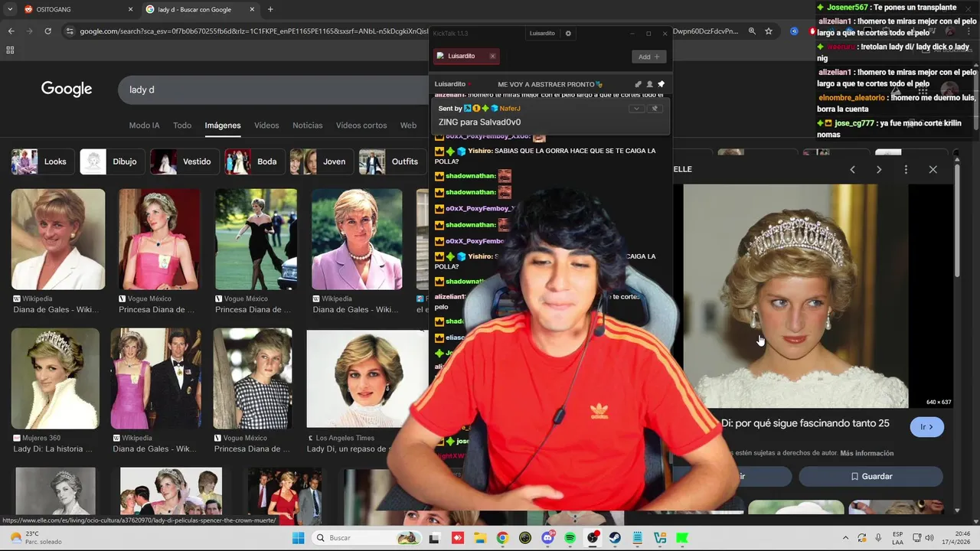Show hidden system tray icons

pos(845,538)
